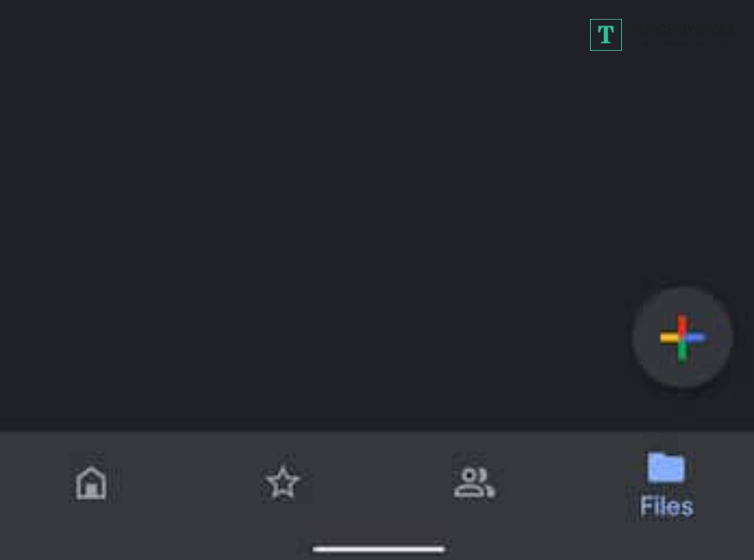The width and height of the screenshot is (754, 560).
Task: Select the blue Files folder icon
Action: pyautogui.click(x=666, y=467)
